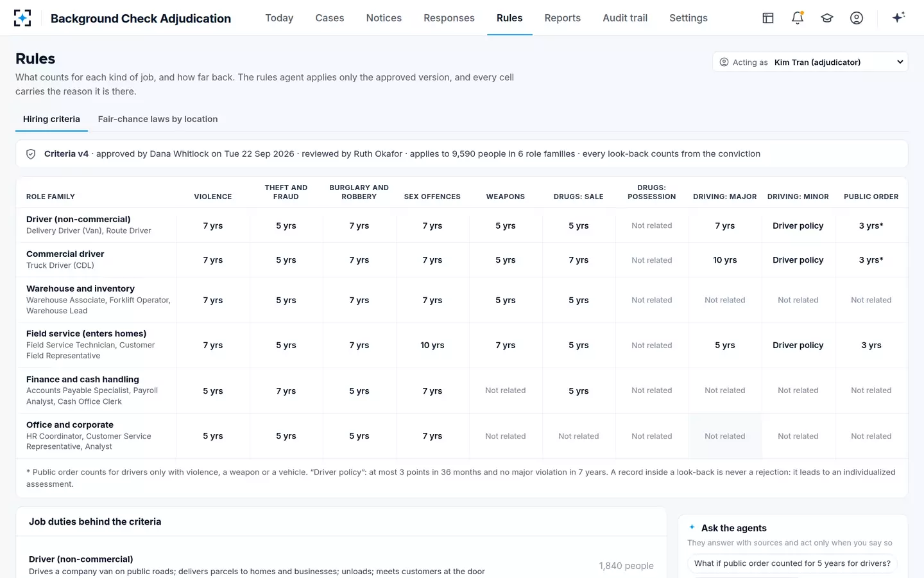924x578 pixels.
Task: Switch to Fair-chance laws by location tab
Action: pos(158,119)
